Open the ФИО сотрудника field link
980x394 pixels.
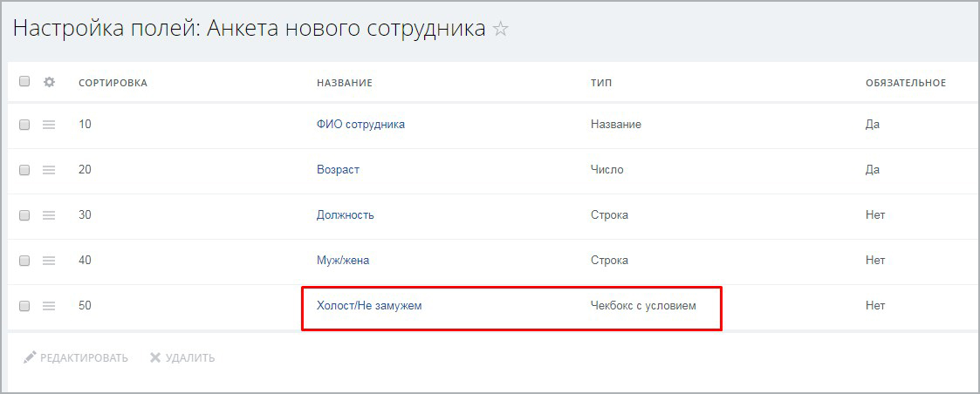coord(360,125)
